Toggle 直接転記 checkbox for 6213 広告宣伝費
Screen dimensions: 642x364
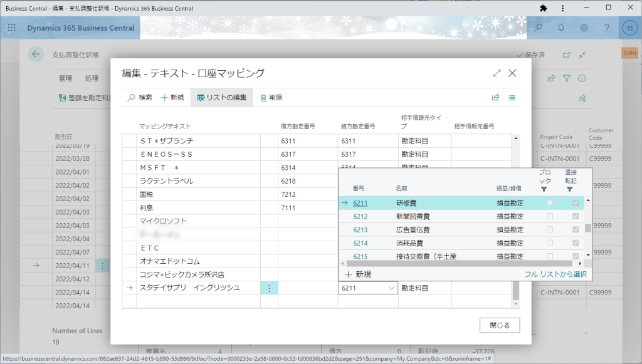tap(576, 229)
